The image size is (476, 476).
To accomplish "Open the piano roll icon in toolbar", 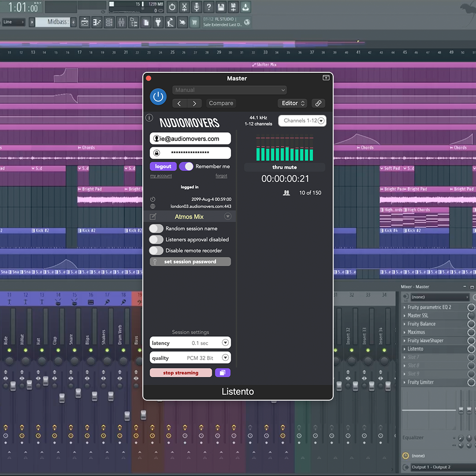I will pyautogui.click(x=97, y=22).
